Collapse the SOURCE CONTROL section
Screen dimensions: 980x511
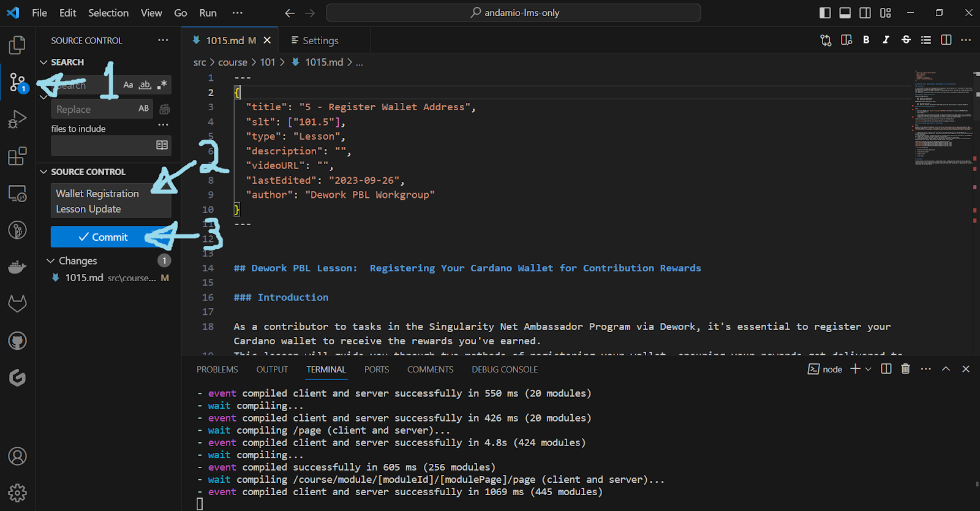(x=43, y=172)
